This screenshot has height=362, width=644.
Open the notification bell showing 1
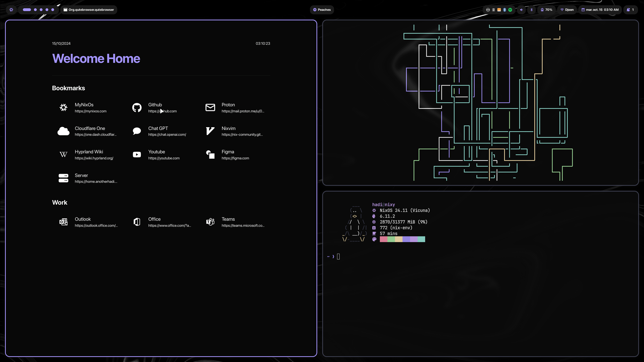tap(630, 10)
